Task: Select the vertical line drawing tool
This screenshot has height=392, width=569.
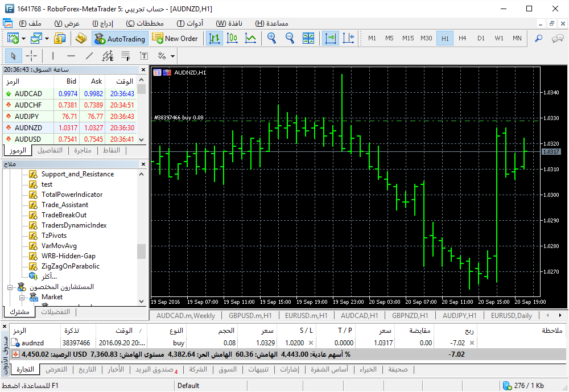Action: click(x=53, y=56)
